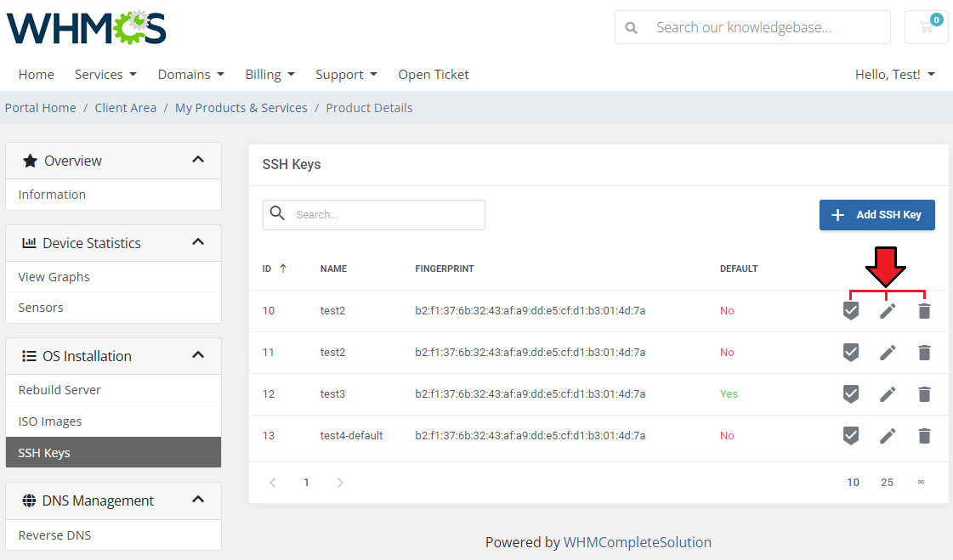This screenshot has width=953, height=560.
Task: Toggle default shield for test4-default key
Action: coord(850,436)
